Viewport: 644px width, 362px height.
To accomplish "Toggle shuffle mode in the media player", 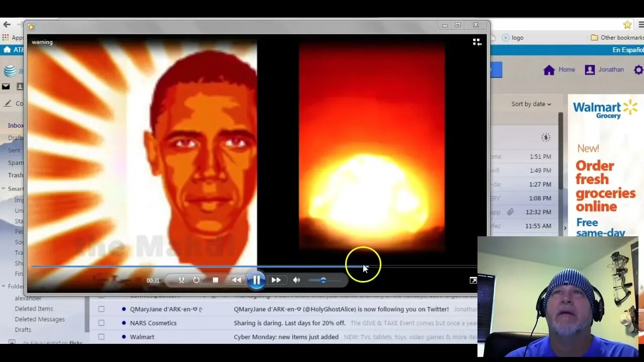I will click(182, 280).
